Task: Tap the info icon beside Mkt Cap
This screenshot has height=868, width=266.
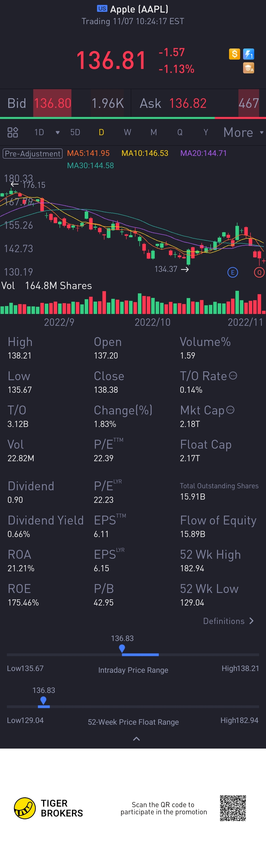Action: (x=230, y=410)
